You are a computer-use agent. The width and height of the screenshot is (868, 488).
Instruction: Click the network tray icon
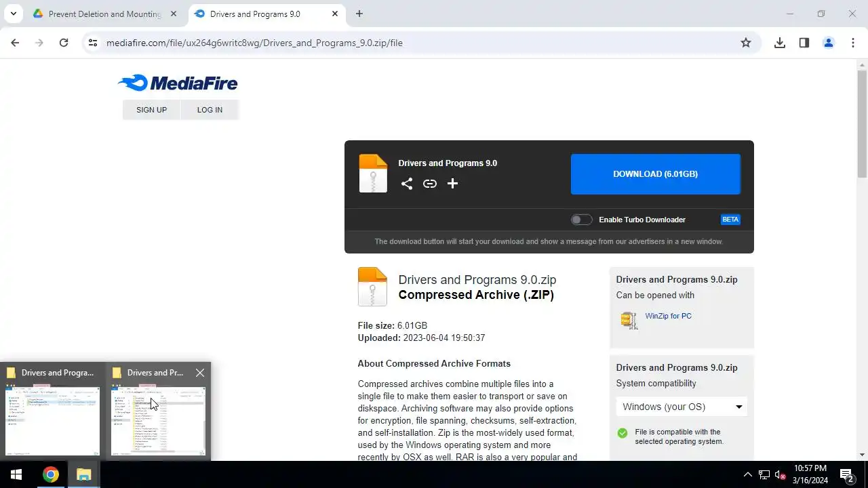(764, 474)
